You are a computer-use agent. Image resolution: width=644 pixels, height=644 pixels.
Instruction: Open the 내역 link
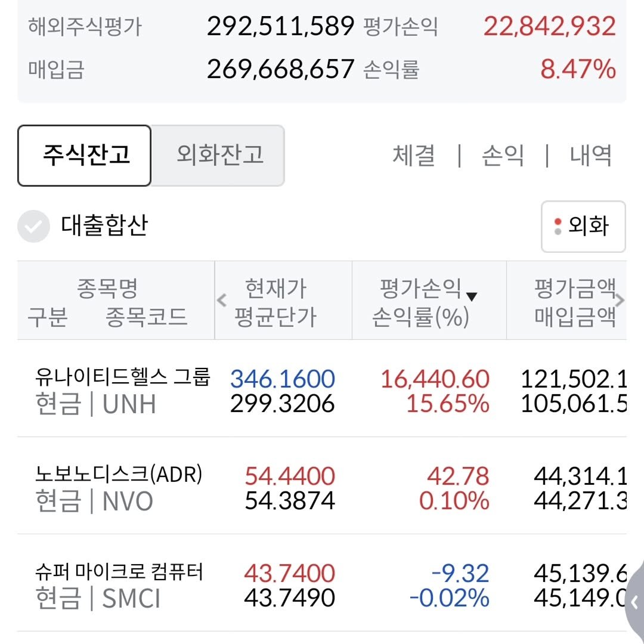click(590, 156)
